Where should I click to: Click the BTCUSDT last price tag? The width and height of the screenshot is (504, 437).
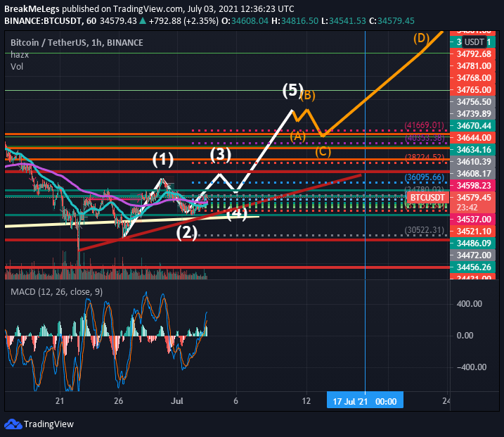tap(427, 197)
